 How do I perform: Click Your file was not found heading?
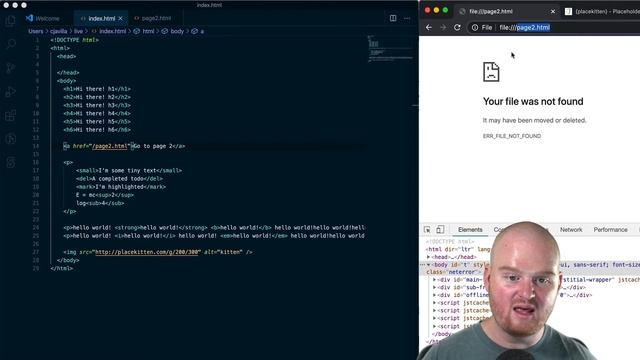coord(533,101)
